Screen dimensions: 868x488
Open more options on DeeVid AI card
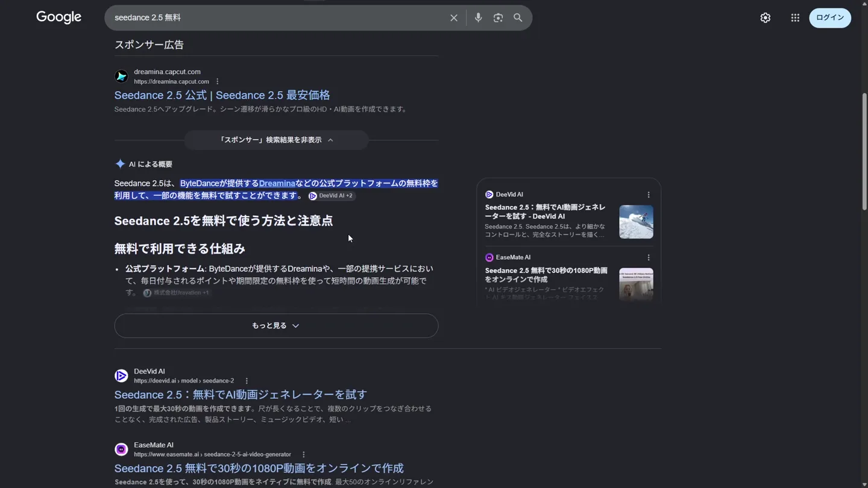tap(649, 195)
